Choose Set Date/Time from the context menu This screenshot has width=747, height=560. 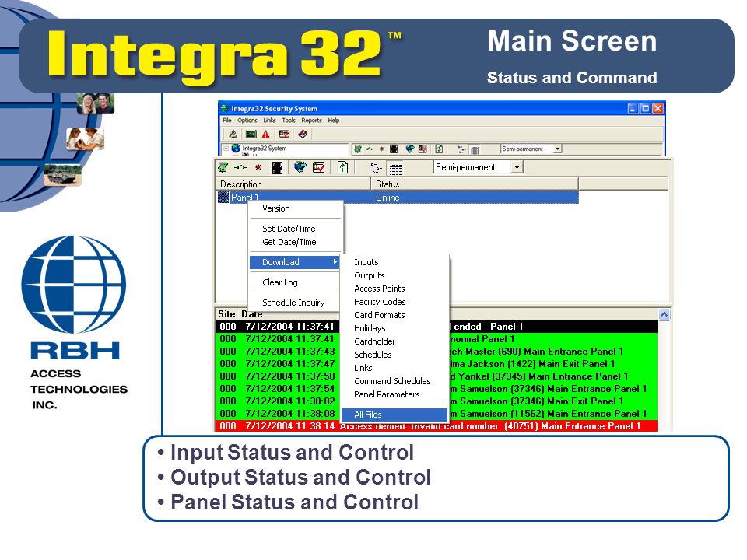[294, 229]
